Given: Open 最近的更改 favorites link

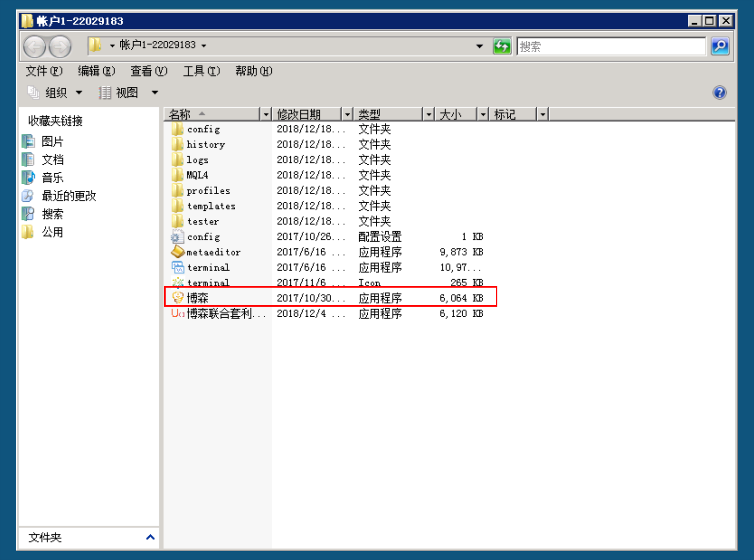Looking at the screenshot, I should [59, 196].
